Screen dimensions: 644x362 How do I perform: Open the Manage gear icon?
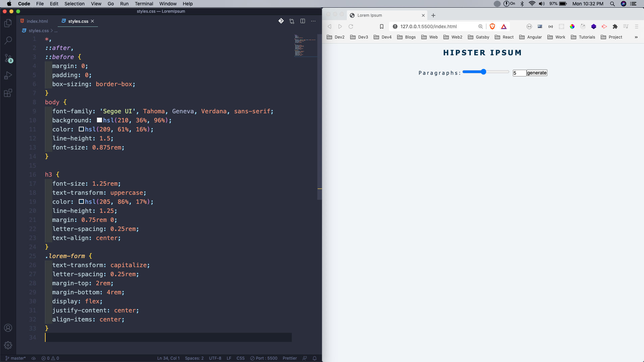coord(8,345)
